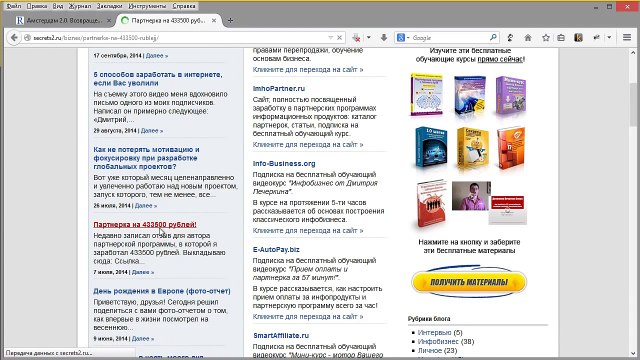Open the Личное category
Viewport: 640px width, 360px height.
tap(429, 351)
